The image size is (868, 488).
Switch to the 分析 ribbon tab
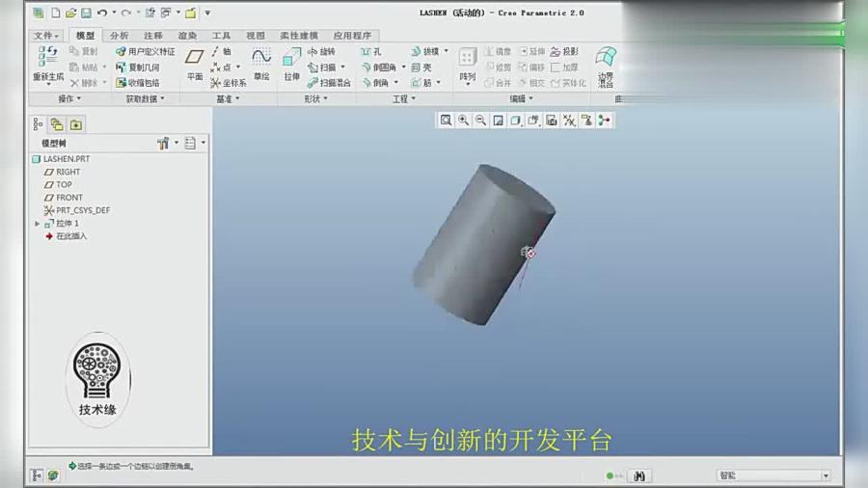119,36
